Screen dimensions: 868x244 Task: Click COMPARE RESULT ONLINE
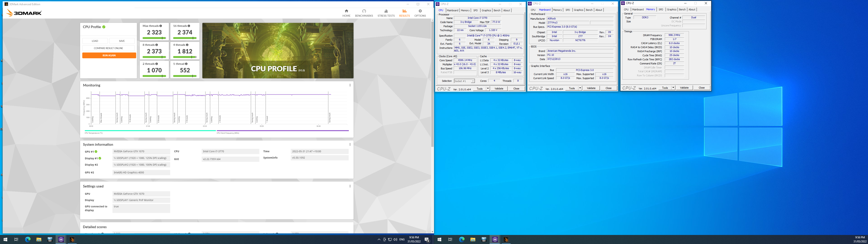108,48
